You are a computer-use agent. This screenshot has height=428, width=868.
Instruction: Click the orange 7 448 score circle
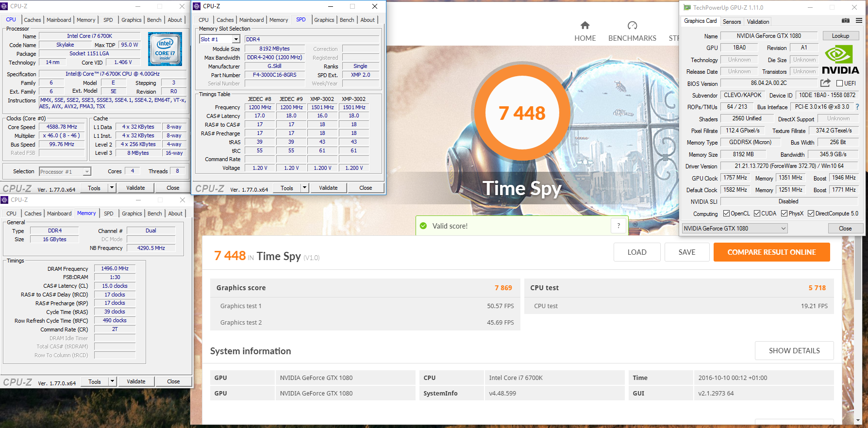pyautogui.click(x=522, y=113)
